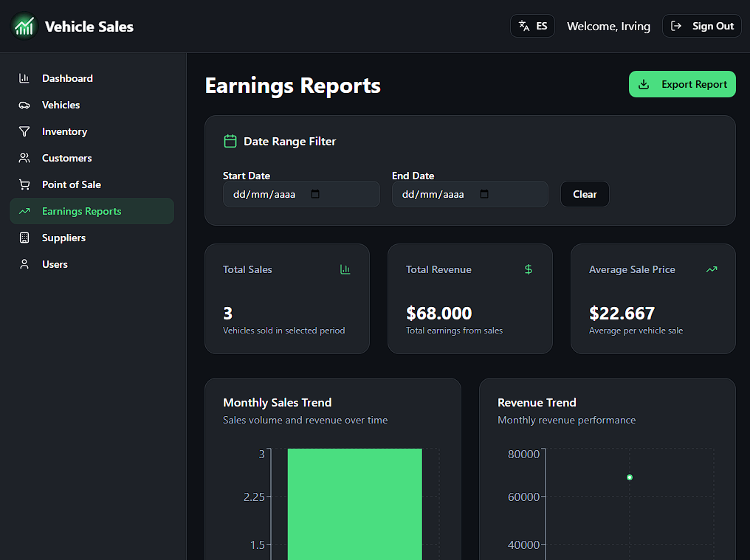Image resolution: width=750 pixels, height=560 pixels.
Task: Focus the Start Date input field
Action: point(301,194)
